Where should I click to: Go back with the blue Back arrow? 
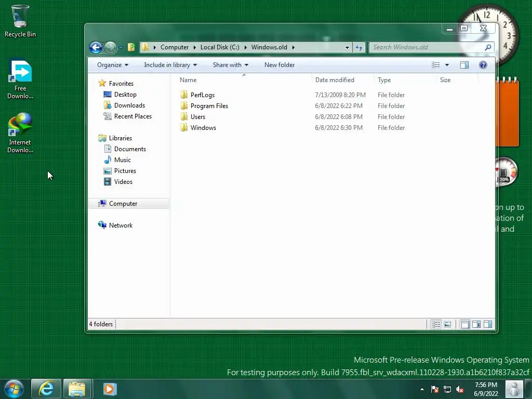click(x=96, y=47)
